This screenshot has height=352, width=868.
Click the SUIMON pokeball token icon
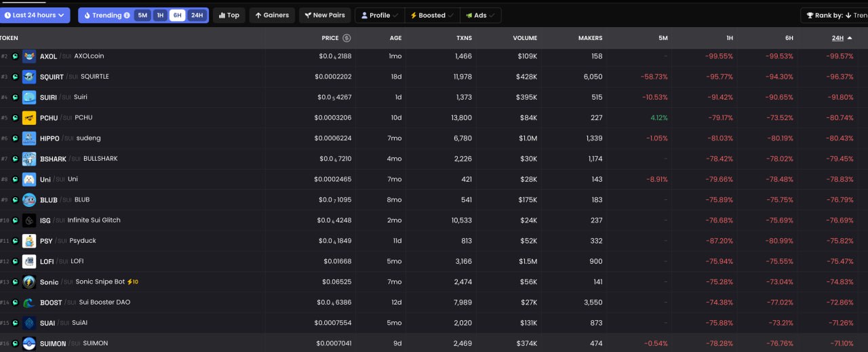(x=29, y=343)
